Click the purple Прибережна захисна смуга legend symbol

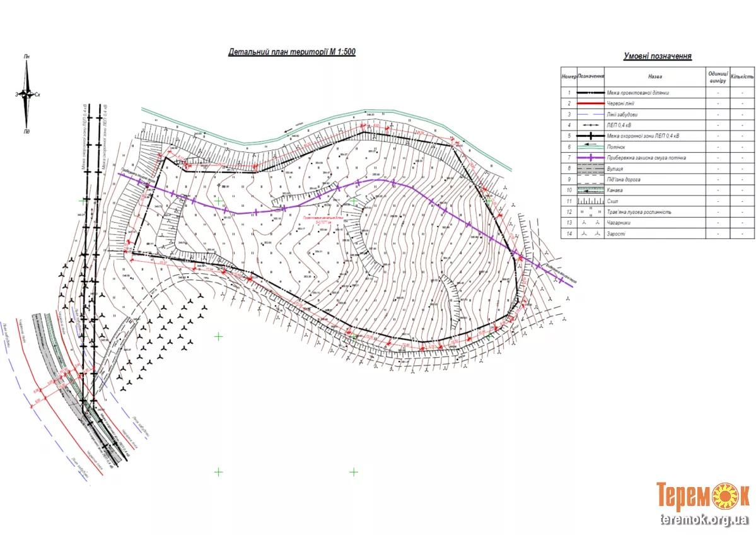pos(591,158)
